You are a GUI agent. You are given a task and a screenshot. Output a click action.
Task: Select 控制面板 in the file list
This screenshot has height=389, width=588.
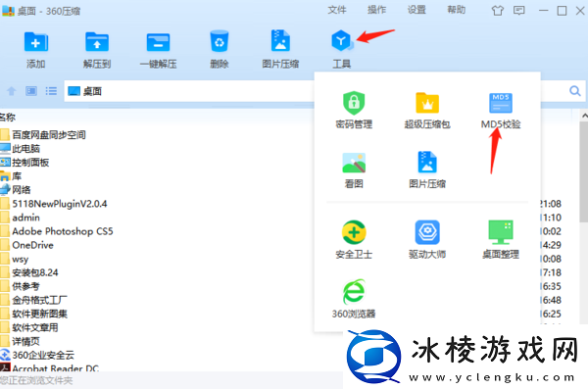pos(25,163)
